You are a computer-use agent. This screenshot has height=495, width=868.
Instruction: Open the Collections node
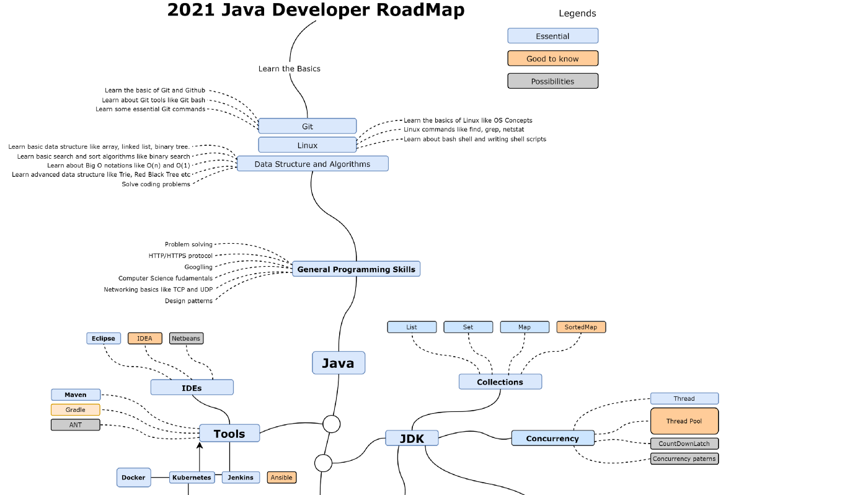[500, 381]
